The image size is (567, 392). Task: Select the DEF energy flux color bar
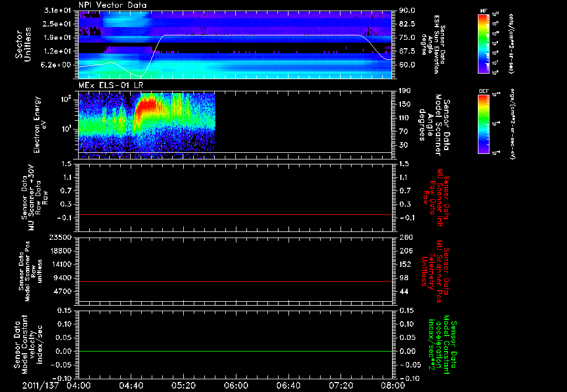pyautogui.click(x=483, y=124)
